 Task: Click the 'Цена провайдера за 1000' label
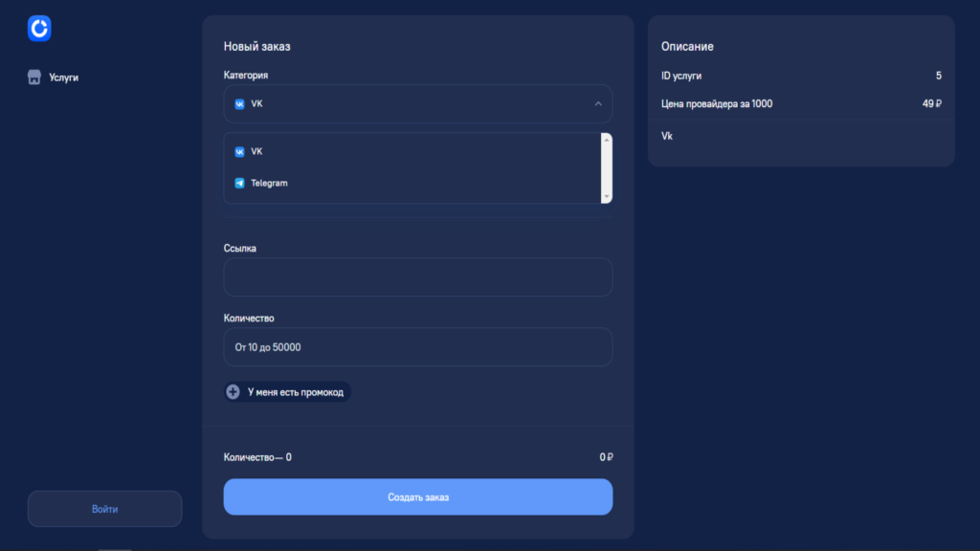point(717,103)
